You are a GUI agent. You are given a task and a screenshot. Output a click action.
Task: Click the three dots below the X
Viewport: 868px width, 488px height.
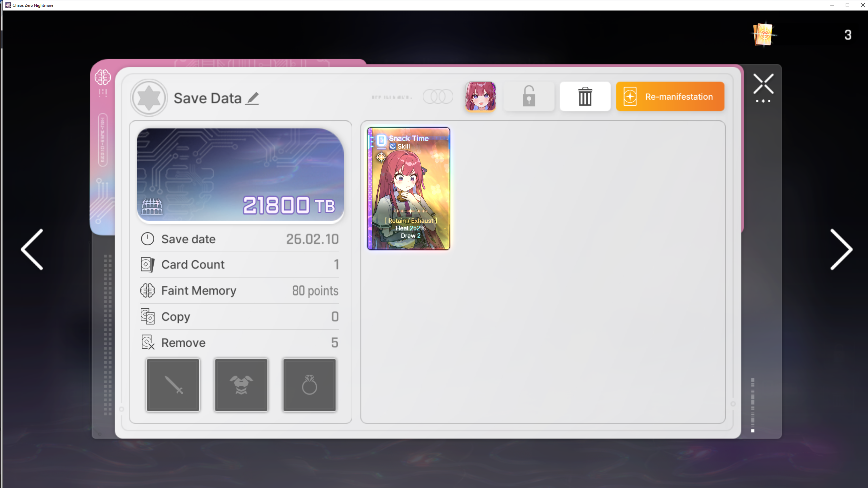coord(763,101)
